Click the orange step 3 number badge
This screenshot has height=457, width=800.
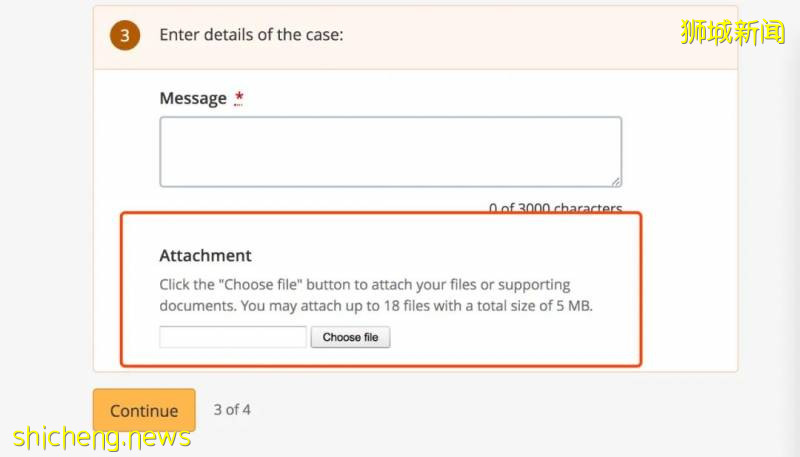pos(125,36)
